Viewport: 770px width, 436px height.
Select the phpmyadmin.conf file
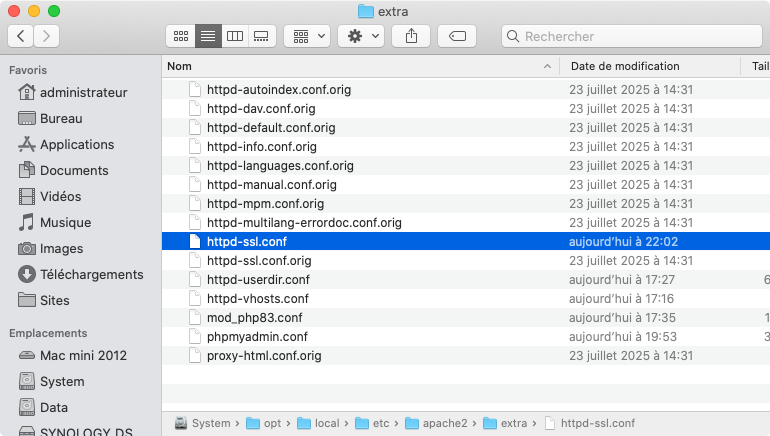click(x=257, y=337)
